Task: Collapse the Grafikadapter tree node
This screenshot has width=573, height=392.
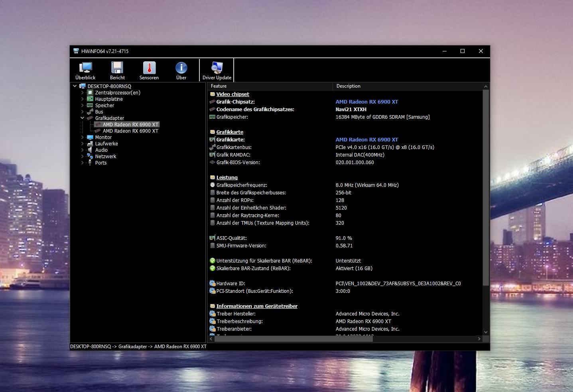Action: (83, 118)
